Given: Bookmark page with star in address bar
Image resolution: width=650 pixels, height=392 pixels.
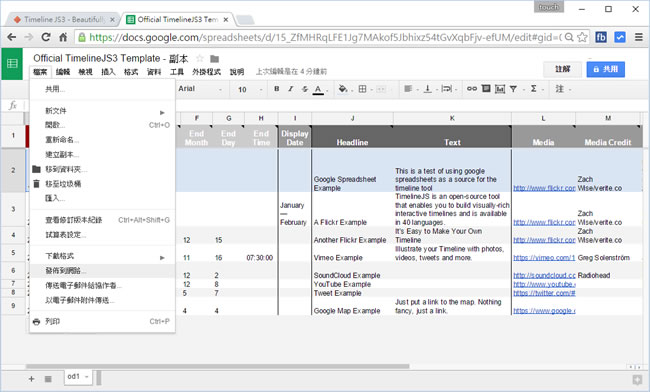Looking at the screenshot, I should point(582,37).
